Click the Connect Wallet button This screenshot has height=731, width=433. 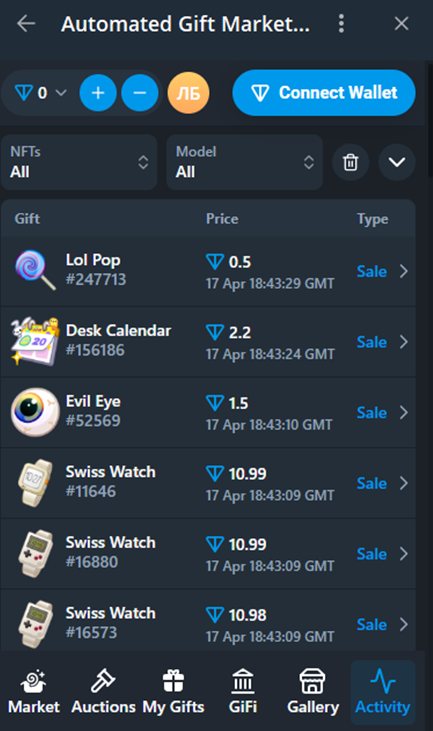tap(324, 93)
